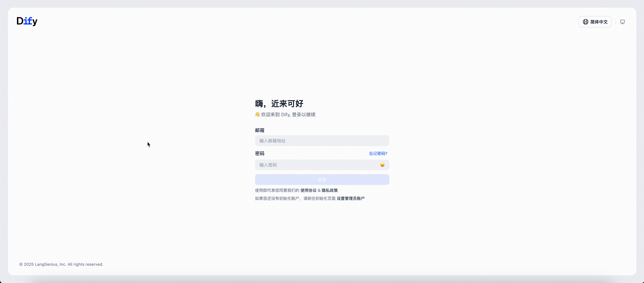Open the 隐私政策 privacy policy link
644x283 pixels.
(330, 190)
